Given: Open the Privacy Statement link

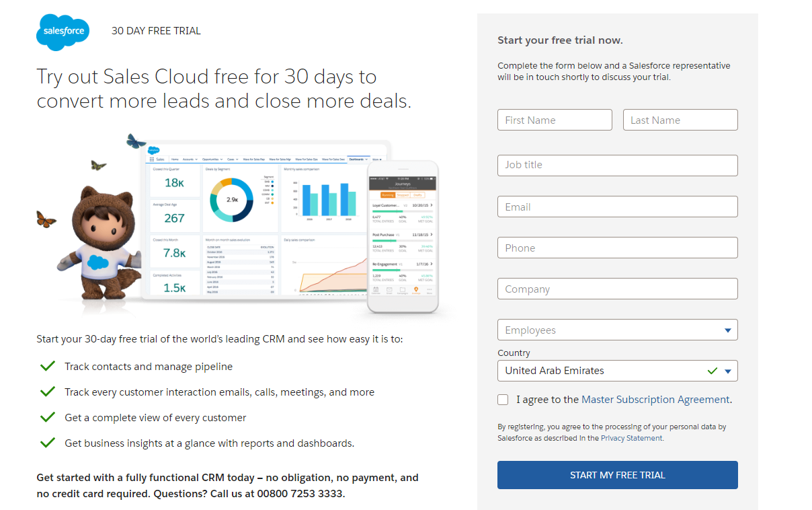Looking at the screenshot, I should (x=632, y=438).
